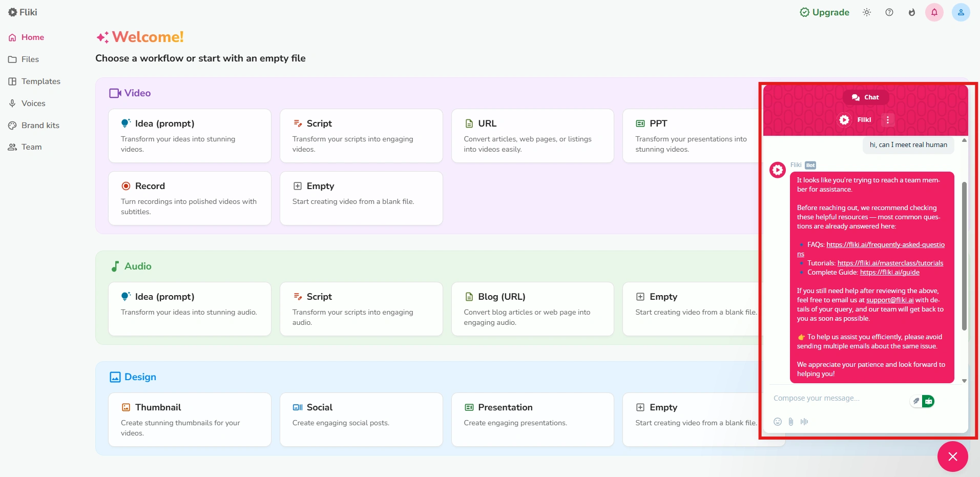Image resolution: width=980 pixels, height=477 pixels.
Task: Close the chat widget with X button
Action: coord(953,457)
